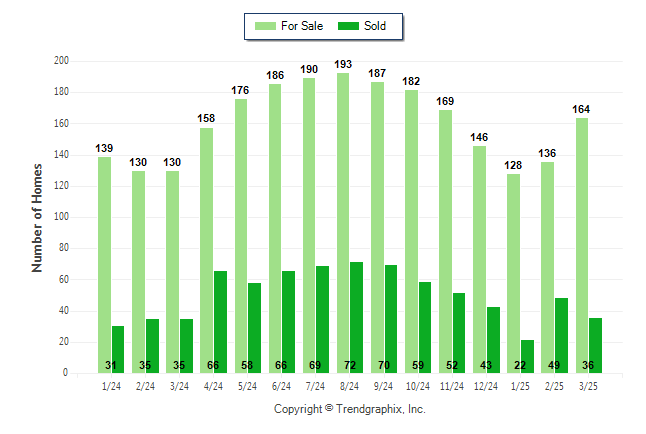The width and height of the screenshot is (646, 434).
Task: Click the For Sale bar labeled 128
Action: coord(513,274)
